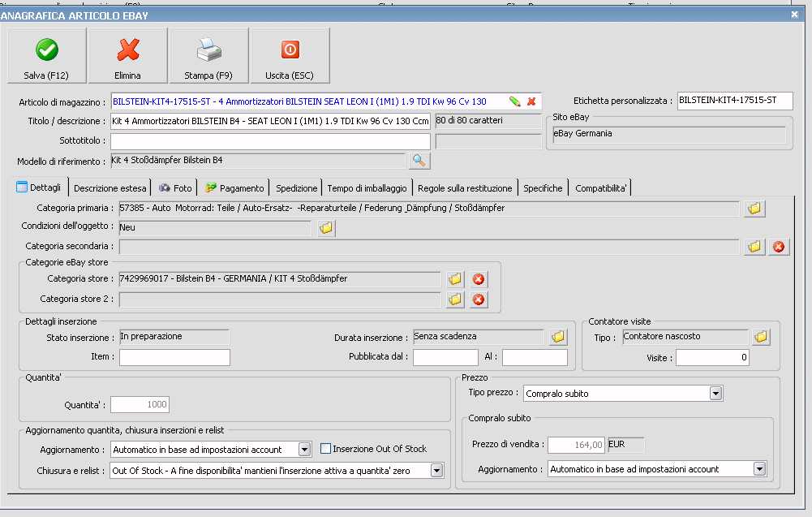
Task: Exit with Uscita (ESC) button
Action: tap(290, 55)
